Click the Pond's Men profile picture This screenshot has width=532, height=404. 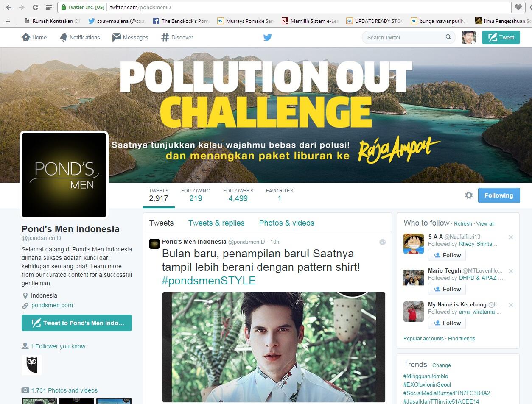64,175
